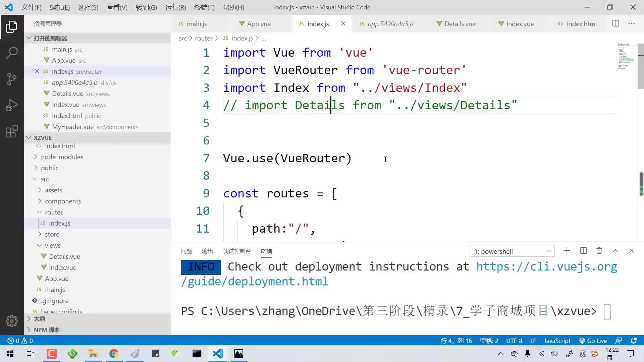Select the 问题 tab in panel
The width and height of the screenshot is (644, 362).
point(186,251)
